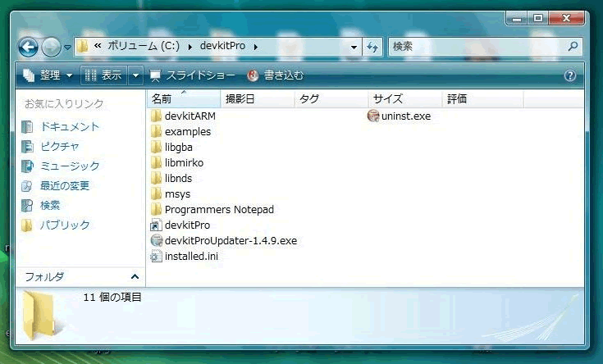Select the examples folder icon

156,131
